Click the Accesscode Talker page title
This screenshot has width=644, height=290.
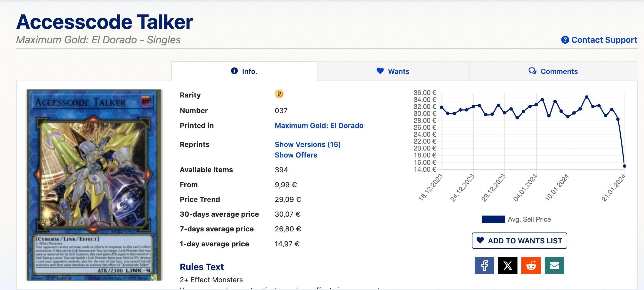[x=105, y=22]
